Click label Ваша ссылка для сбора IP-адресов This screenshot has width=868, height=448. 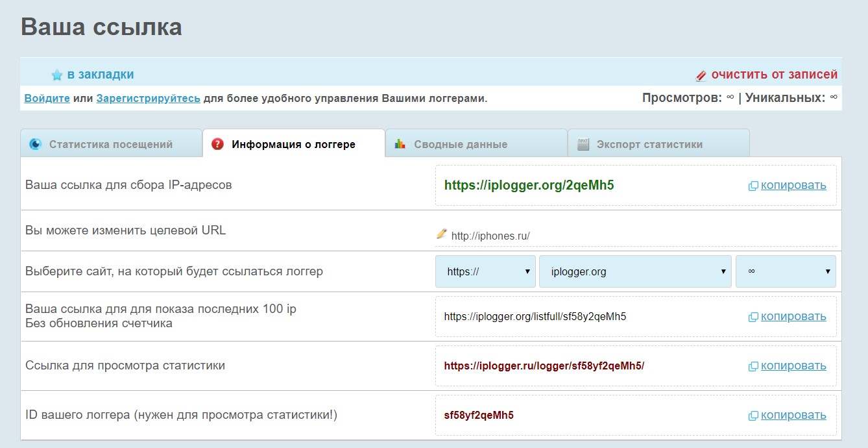pos(128,185)
